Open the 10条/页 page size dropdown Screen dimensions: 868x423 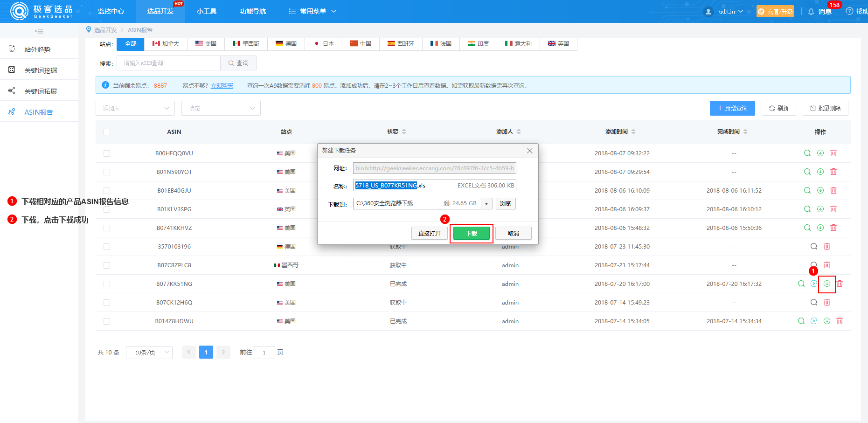pyautogui.click(x=149, y=353)
